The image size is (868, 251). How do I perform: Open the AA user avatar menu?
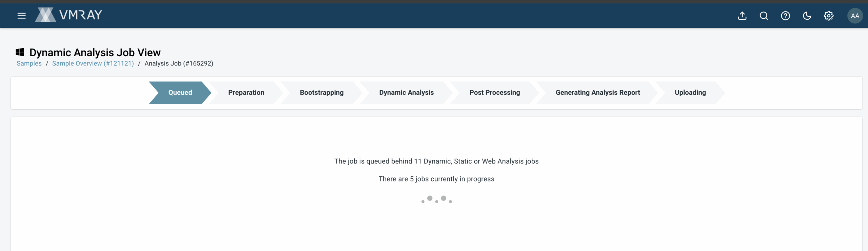(855, 16)
